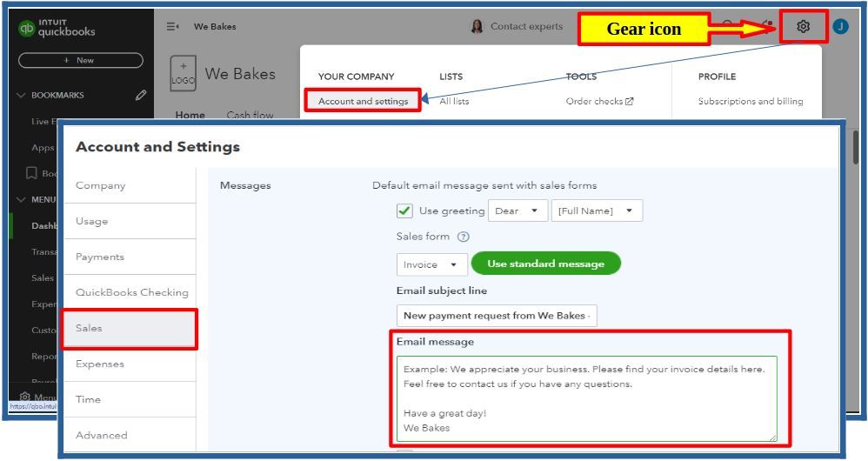Collapse navigation using the hamburger menu icon
Image resolution: width=868 pixels, height=461 pixels.
point(173,27)
